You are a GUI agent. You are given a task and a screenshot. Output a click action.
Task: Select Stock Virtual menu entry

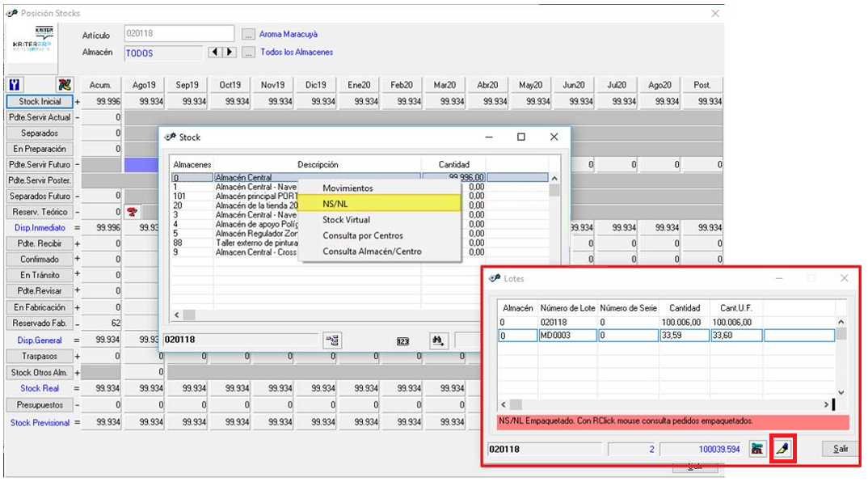[346, 220]
